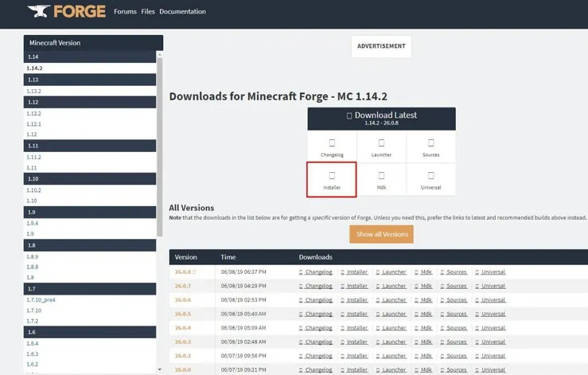Viewport: 588px width, 375px height.
Task: Collapse the 1.8 version group header
Action: tap(90, 245)
